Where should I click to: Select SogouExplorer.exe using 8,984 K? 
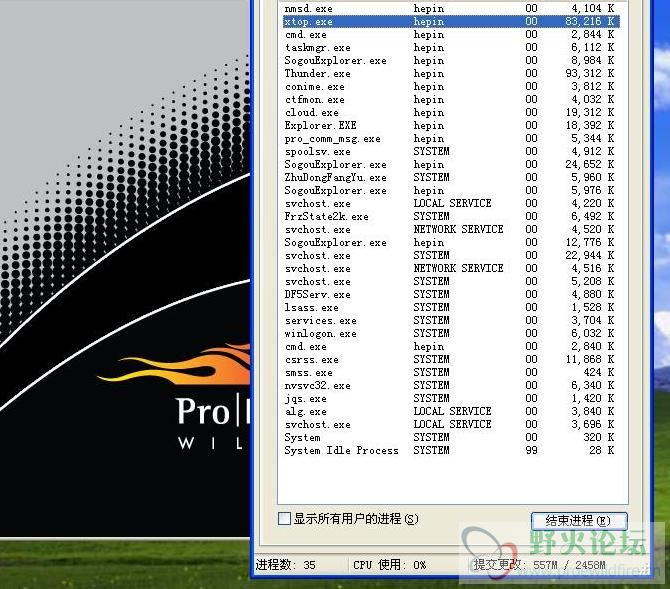tap(451, 61)
